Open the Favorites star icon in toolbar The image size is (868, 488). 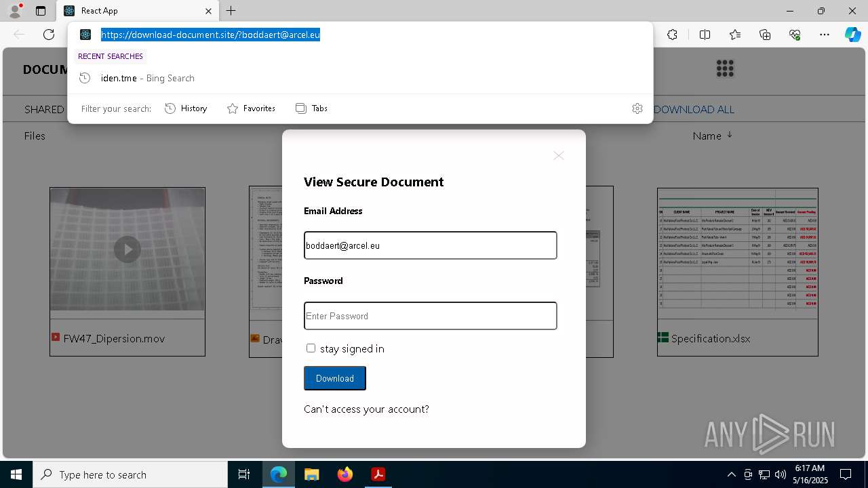[x=735, y=35]
